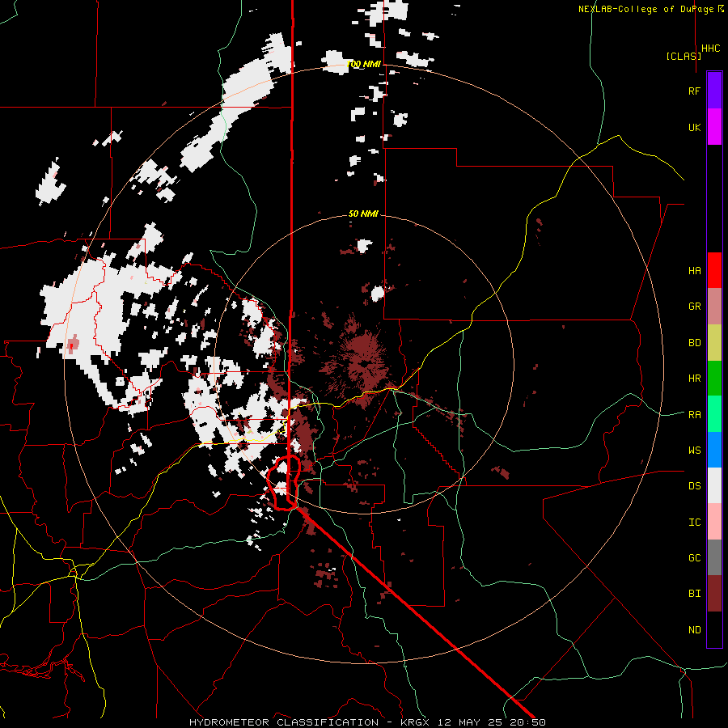The height and width of the screenshot is (728, 728).
Task: Click the 'UK' legend label
Action: pos(694,127)
